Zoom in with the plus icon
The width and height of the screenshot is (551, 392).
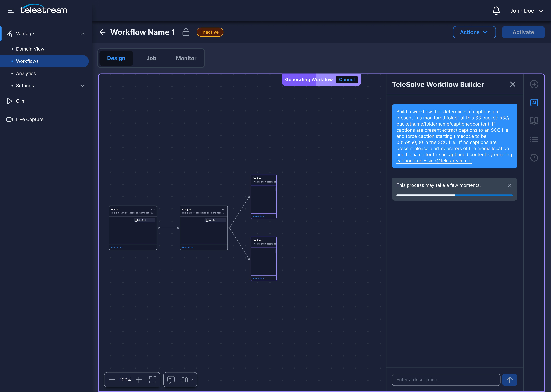coord(139,380)
